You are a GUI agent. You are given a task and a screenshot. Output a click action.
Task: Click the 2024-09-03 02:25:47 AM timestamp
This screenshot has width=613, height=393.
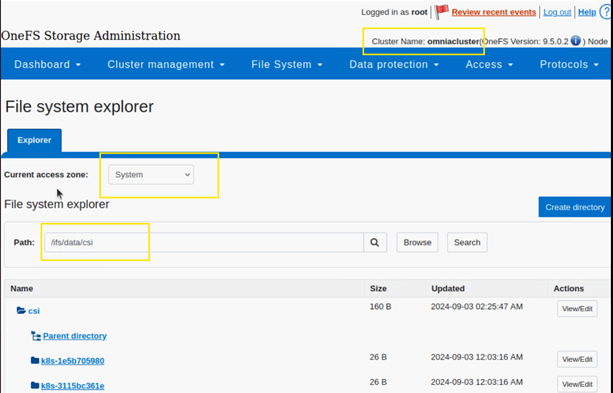tap(477, 307)
